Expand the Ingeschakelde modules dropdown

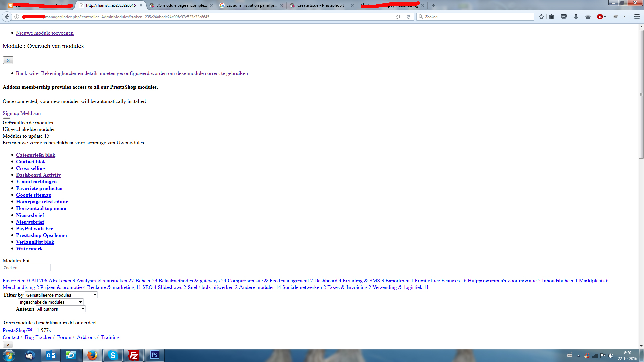pos(51,302)
